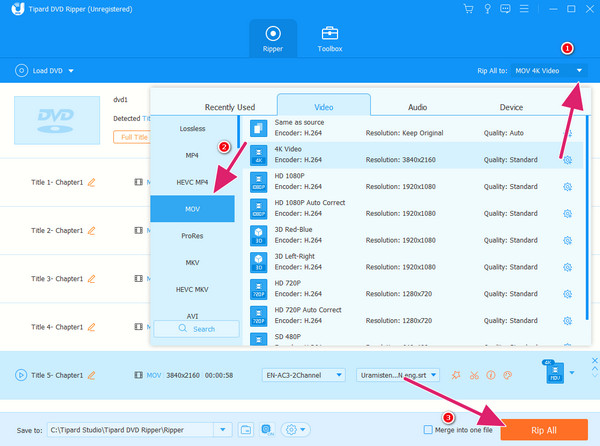Select the Video format tab

coord(324,105)
